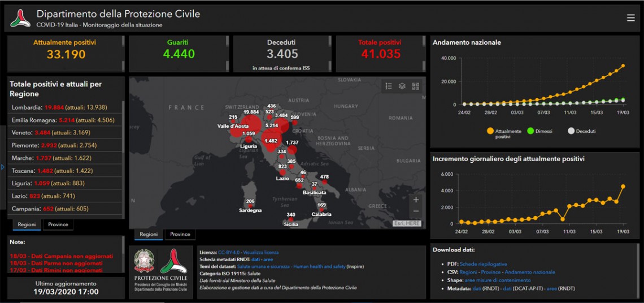Click the Toscana map bubble labeled 1.482
644x303 pixels.
[272, 147]
